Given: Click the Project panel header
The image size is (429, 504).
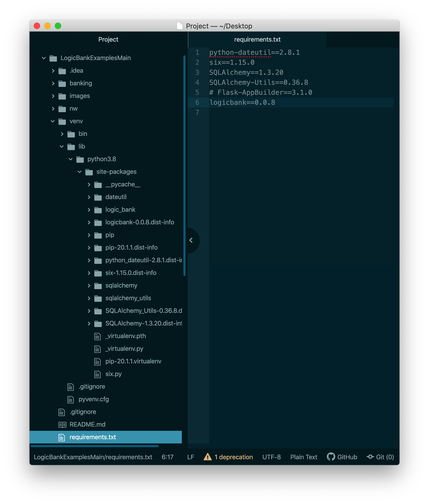Looking at the screenshot, I should [x=108, y=39].
